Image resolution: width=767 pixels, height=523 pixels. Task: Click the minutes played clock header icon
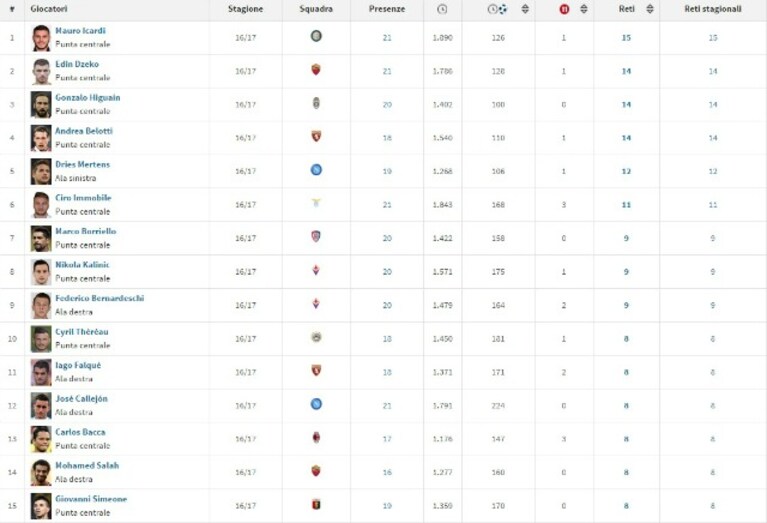pyautogui.click(x=442, y=9)
